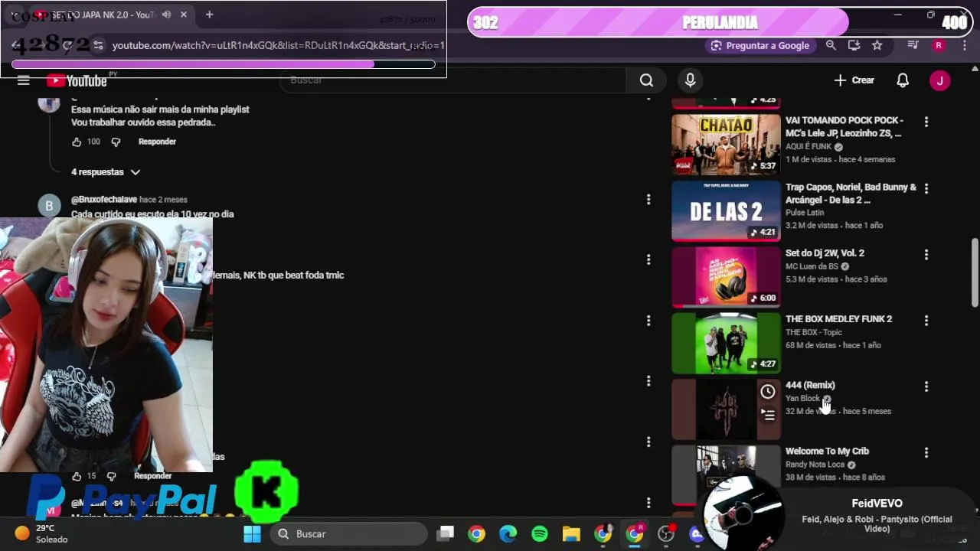This screenshot has width=980, height=551.
Task: Open THE BOX MEDLEY FUNK 2 title
Action: click(838, 319)
